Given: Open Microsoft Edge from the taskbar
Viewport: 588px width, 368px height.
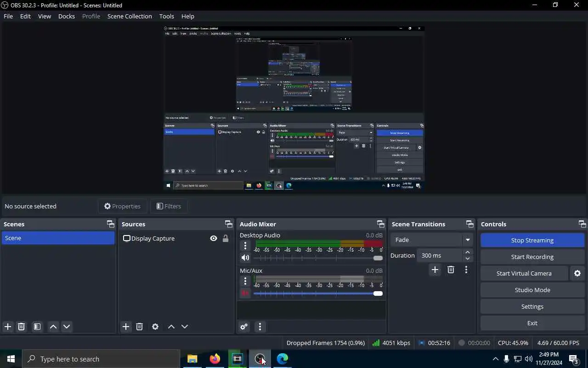Looking at the screenshot, I should [x=283, y=359].
